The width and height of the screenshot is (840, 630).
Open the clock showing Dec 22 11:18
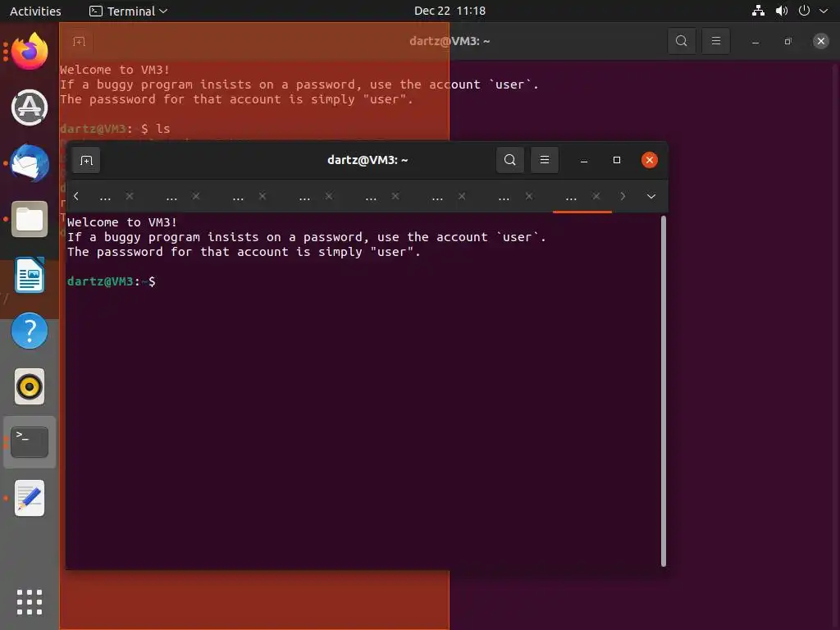coord(450,11)
